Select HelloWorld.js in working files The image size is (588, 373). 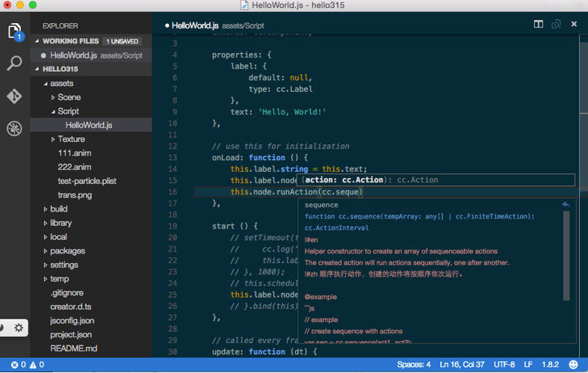91,55
